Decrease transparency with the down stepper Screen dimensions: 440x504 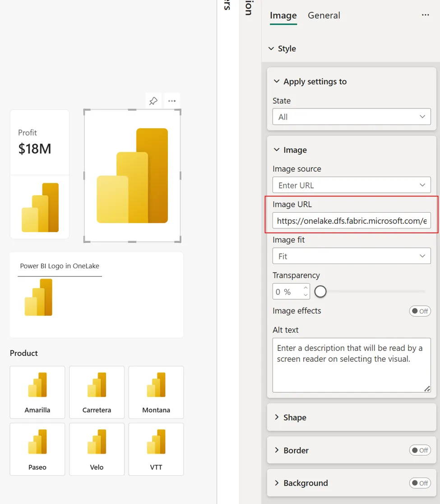(306, 295)
